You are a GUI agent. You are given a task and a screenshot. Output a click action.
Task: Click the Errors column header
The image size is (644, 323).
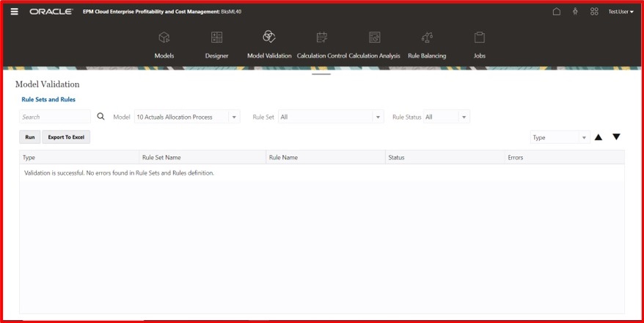point(564,157)
